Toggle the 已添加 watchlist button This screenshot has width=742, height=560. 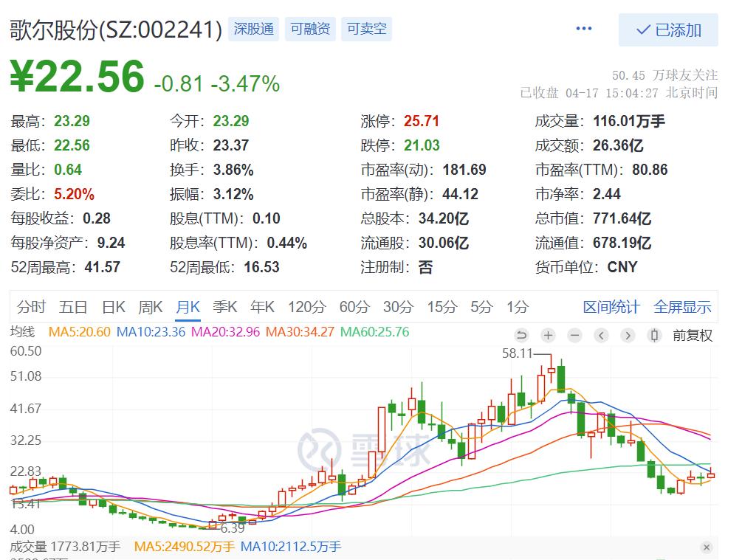point(668,30)
